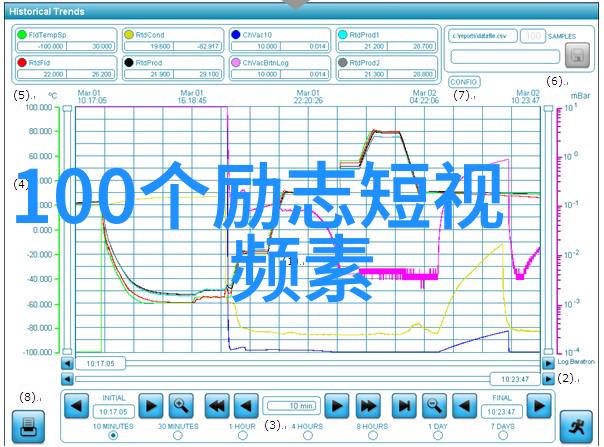Click the SAMPLES count field
Screen dimensions: 604x447
click(x=533, y=36)
